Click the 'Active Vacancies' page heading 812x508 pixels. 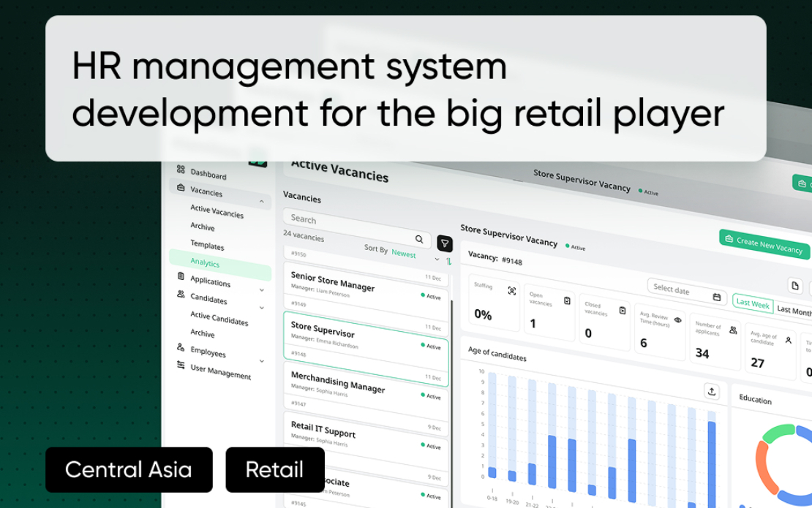339,170
